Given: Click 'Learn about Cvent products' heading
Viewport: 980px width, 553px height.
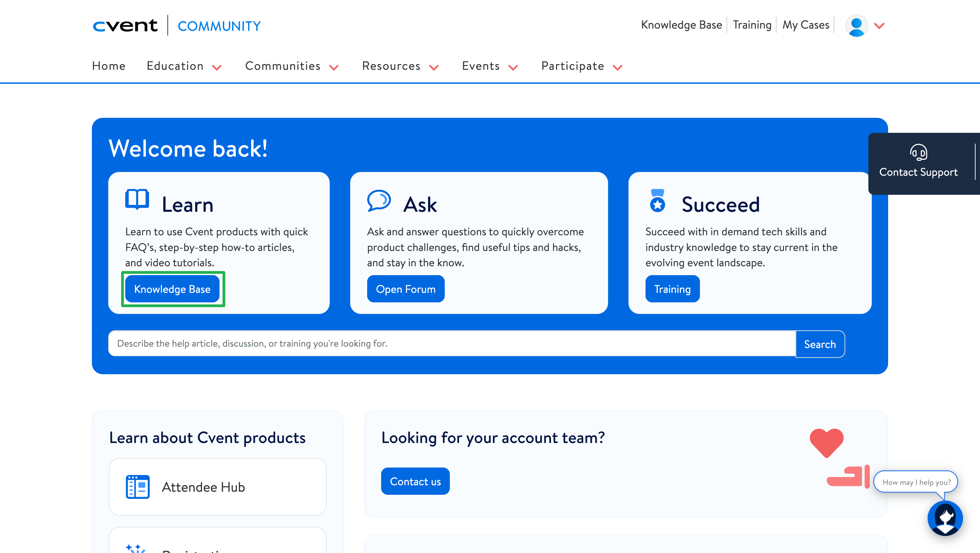Looking at the screenshot, I should coord(207,438).
